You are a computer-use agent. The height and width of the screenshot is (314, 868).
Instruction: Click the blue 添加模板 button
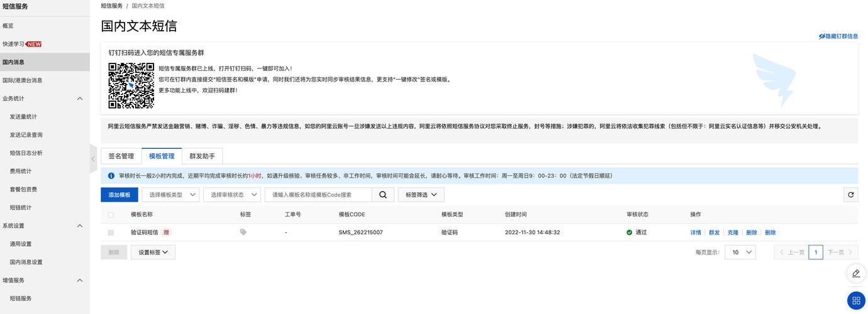[x=119, y=195]
